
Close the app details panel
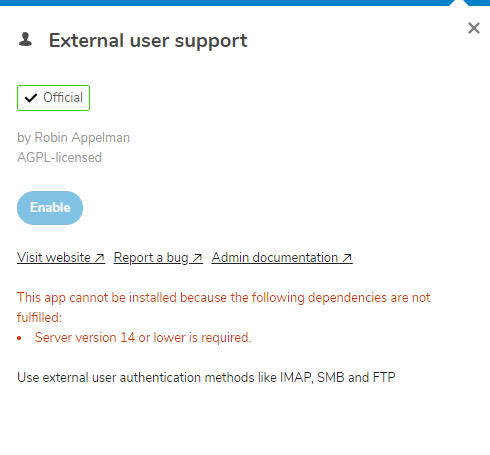(x=474, y=28)
